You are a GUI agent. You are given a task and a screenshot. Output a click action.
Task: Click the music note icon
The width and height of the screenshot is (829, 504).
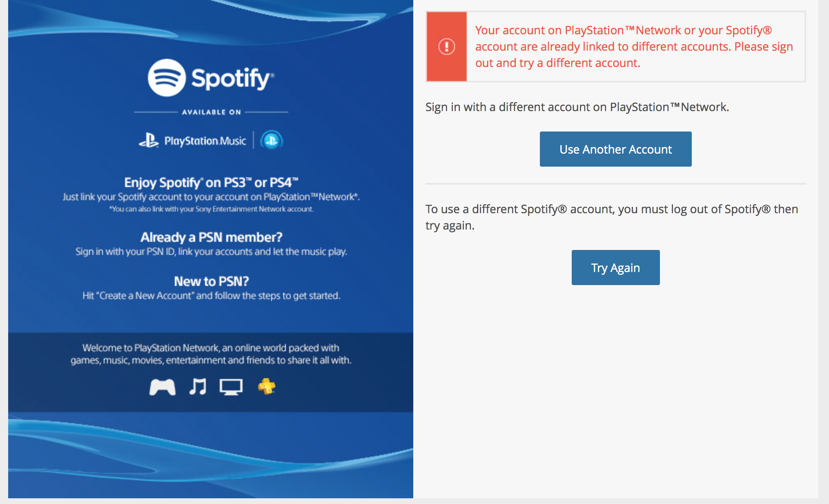coord(198,386)
